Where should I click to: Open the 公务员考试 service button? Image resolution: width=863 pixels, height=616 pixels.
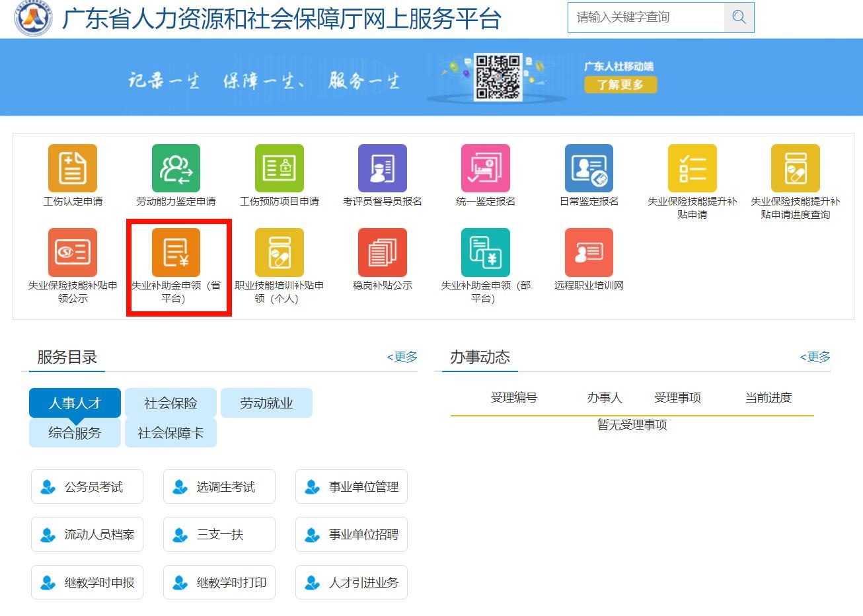pyautogui.click(x=87, y=487)
